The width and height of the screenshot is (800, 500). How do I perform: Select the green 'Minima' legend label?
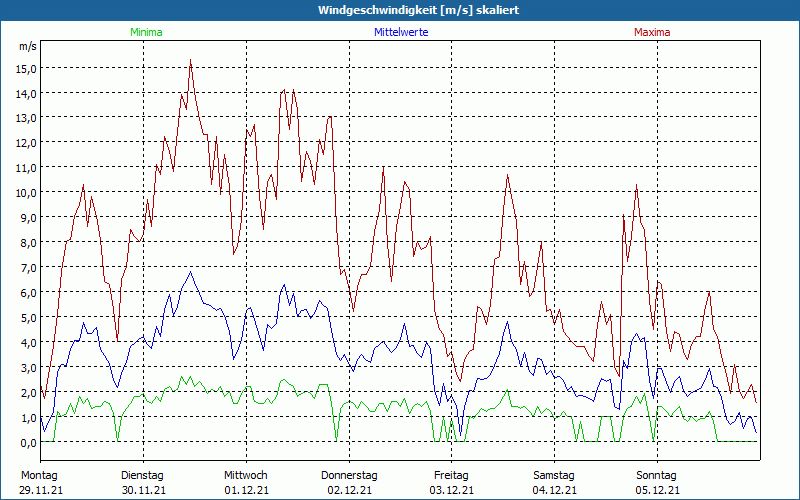(x=145, y=32)
